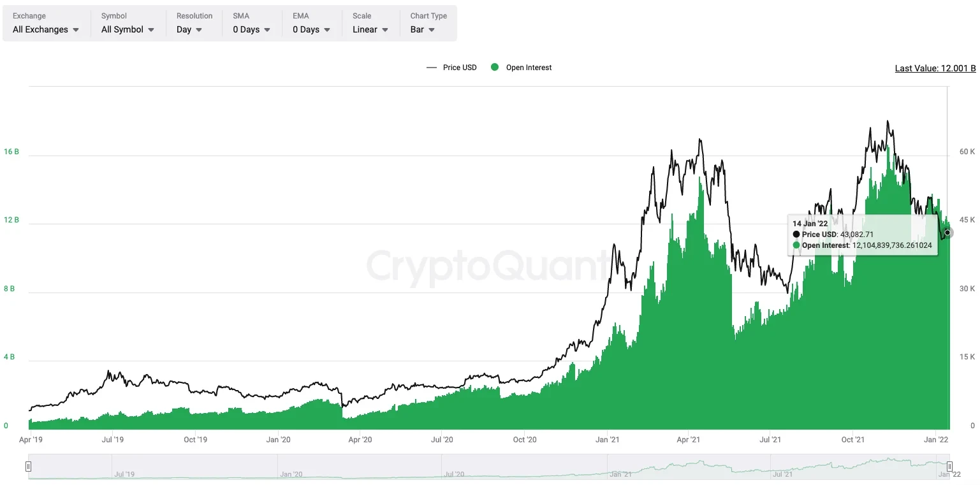Toggle the Price USD legend series

[x=452, y=68]
